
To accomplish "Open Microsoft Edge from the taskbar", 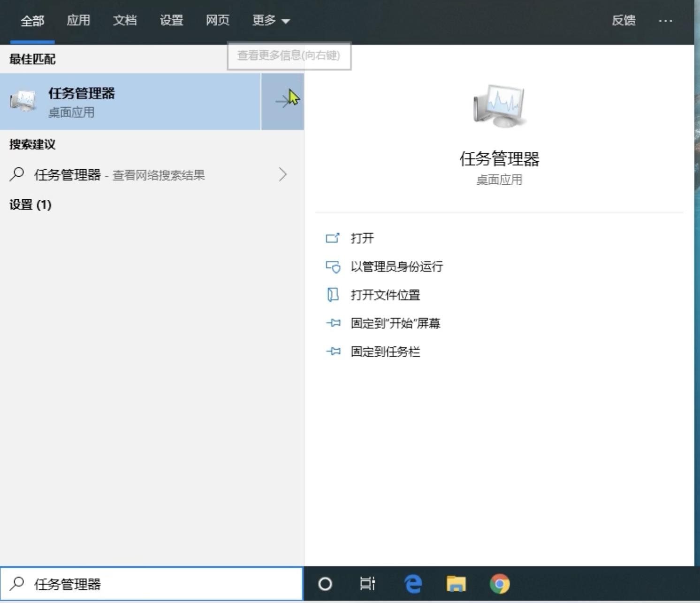I will 412,583.
